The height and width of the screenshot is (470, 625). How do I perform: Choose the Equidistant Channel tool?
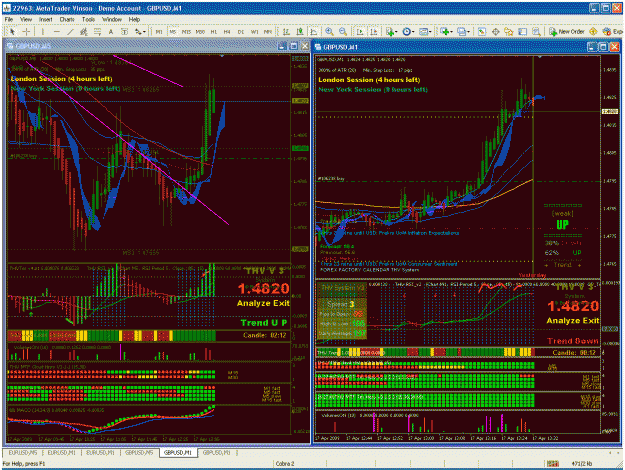tap(84, 31)
